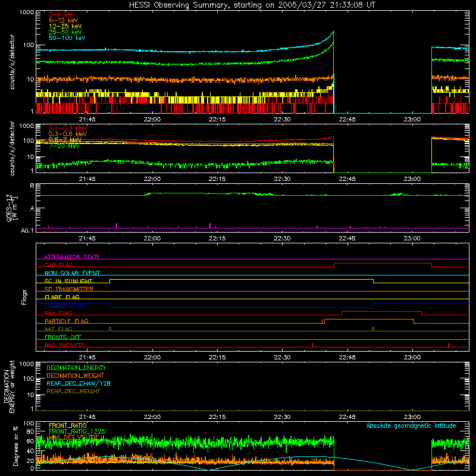476x476 pixels.
Task: Select the ATTENUATOR_STATE flag label
Action: (x=72, y=257)
